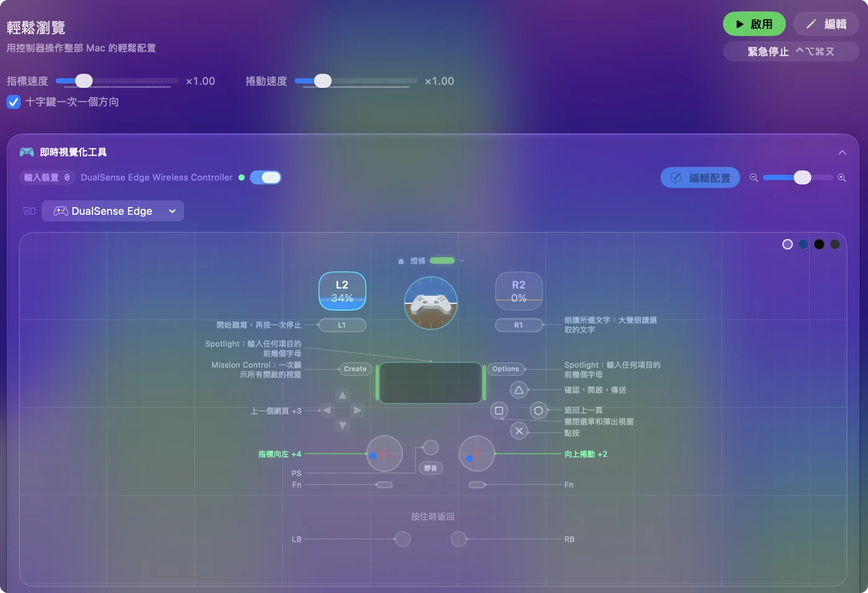Click the 靜音 mute button

[x=431, y=468]
